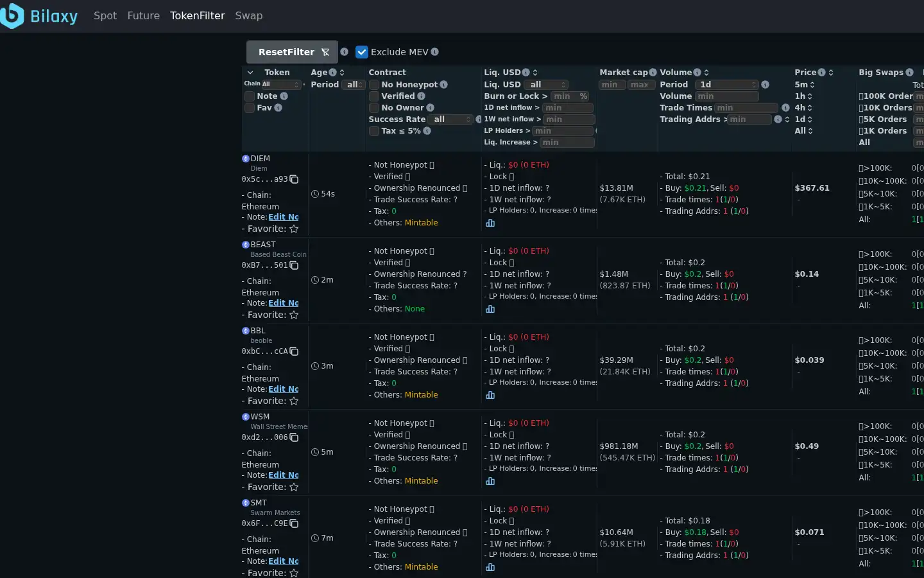Click the 1D net inflow min field
924x578 pixels.
tap(569, 108)
